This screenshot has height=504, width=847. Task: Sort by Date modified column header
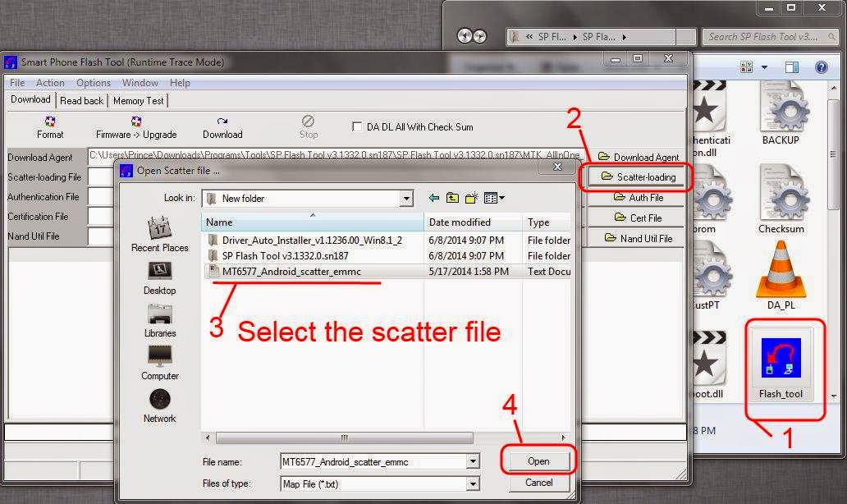pyautogui.click(x=474, y=222)
